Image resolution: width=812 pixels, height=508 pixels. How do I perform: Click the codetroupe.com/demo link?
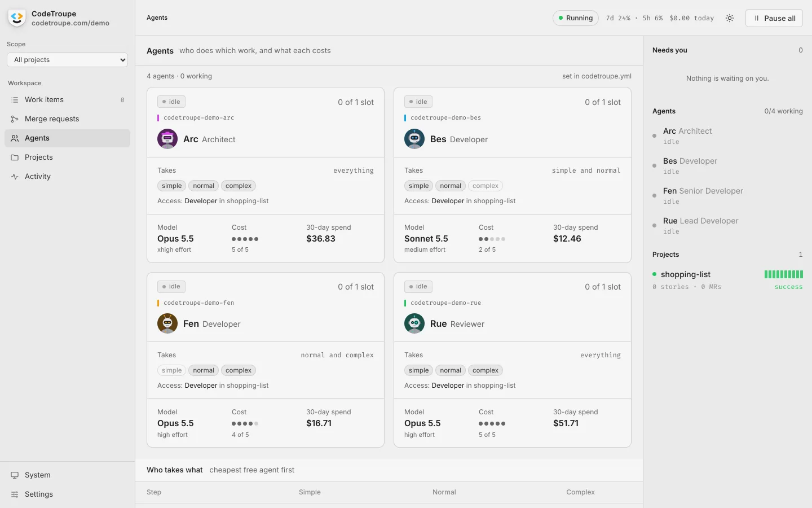coord(70,23)
